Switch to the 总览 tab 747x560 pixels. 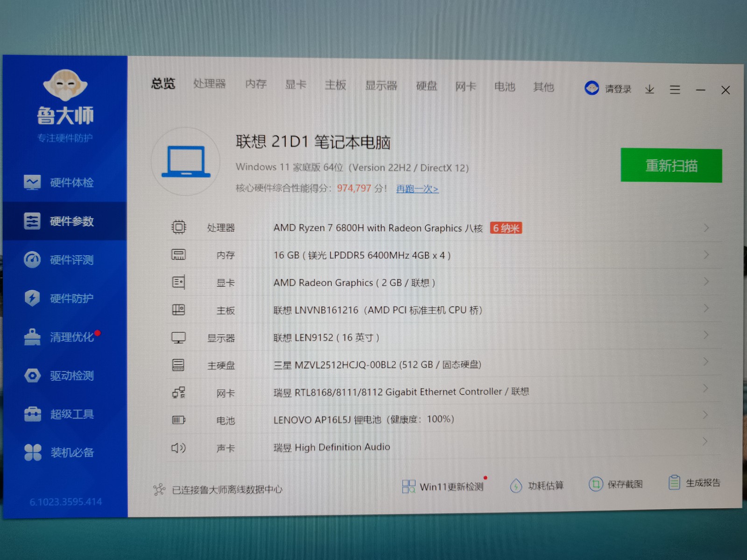click(163, 84)
